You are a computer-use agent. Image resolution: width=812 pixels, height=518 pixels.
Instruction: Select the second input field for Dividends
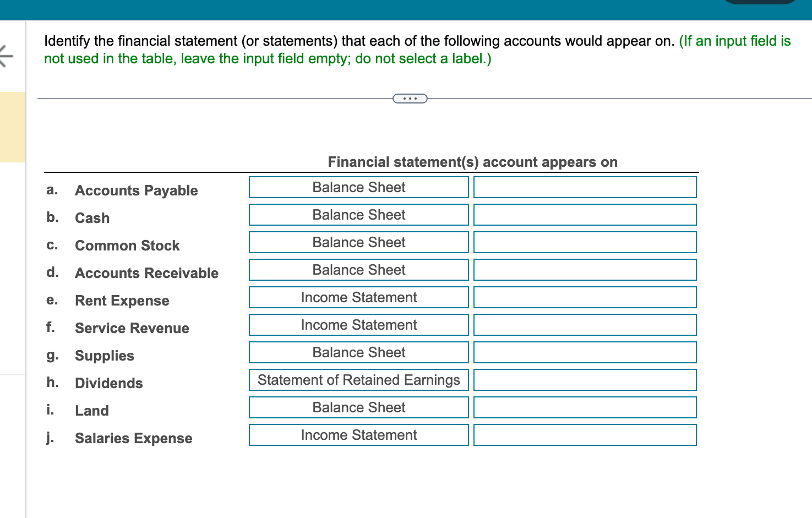point(585,380)
